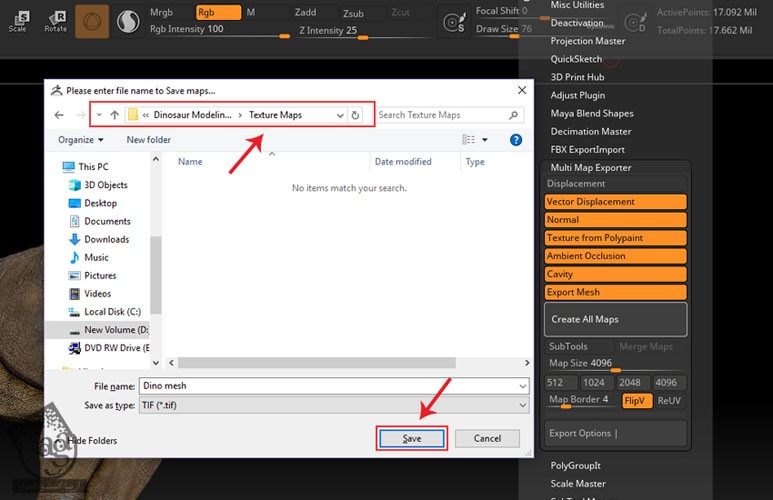This screenshot has height=500, width=773.
Task: Navigate back with the back arrow
Action: point(59,115)
